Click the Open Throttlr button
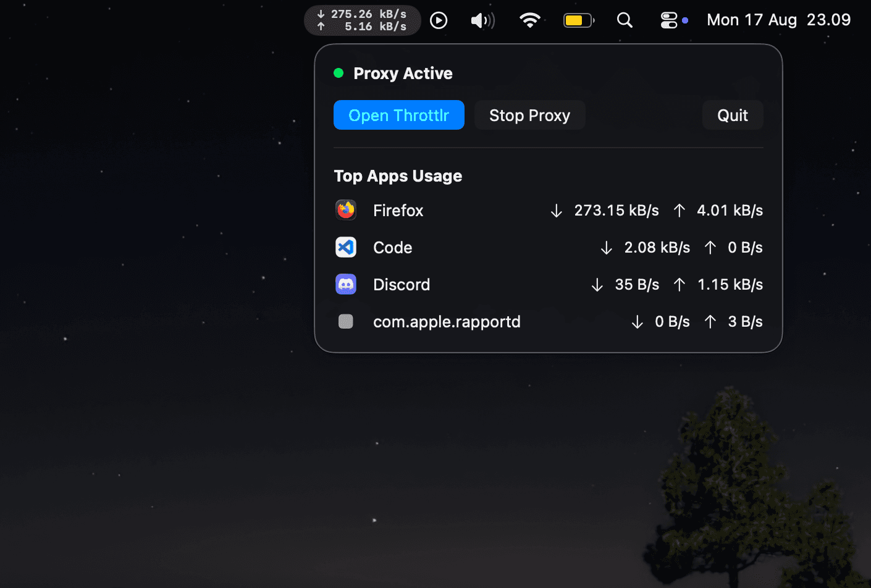The image size is (871, 588). (399, 115)
